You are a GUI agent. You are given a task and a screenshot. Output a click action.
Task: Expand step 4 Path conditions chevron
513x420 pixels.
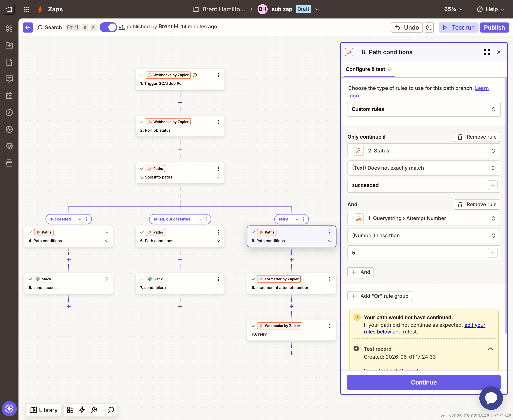point(107,241)
